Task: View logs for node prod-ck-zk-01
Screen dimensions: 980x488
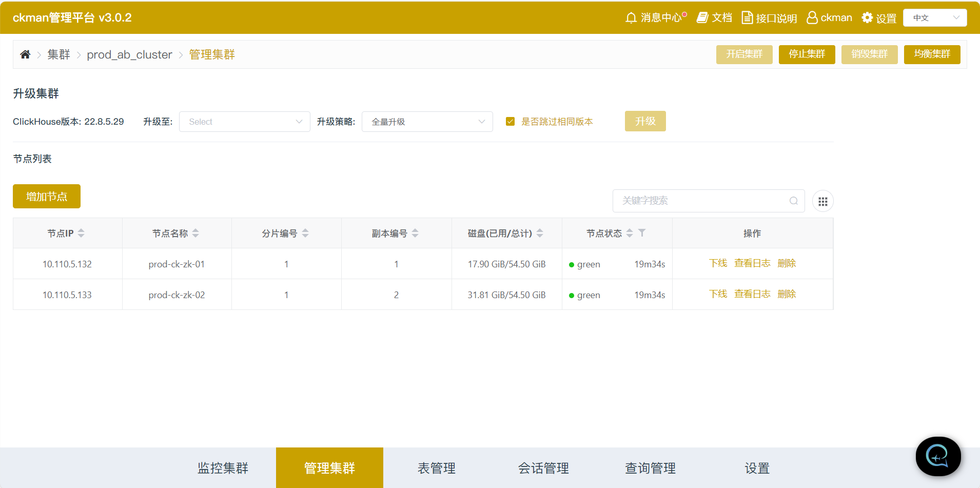Action: [x=752, y=263]
